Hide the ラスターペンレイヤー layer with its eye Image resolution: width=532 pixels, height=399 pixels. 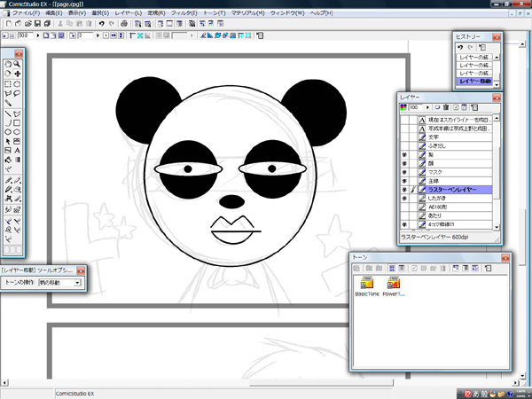(x=405, y=190)
